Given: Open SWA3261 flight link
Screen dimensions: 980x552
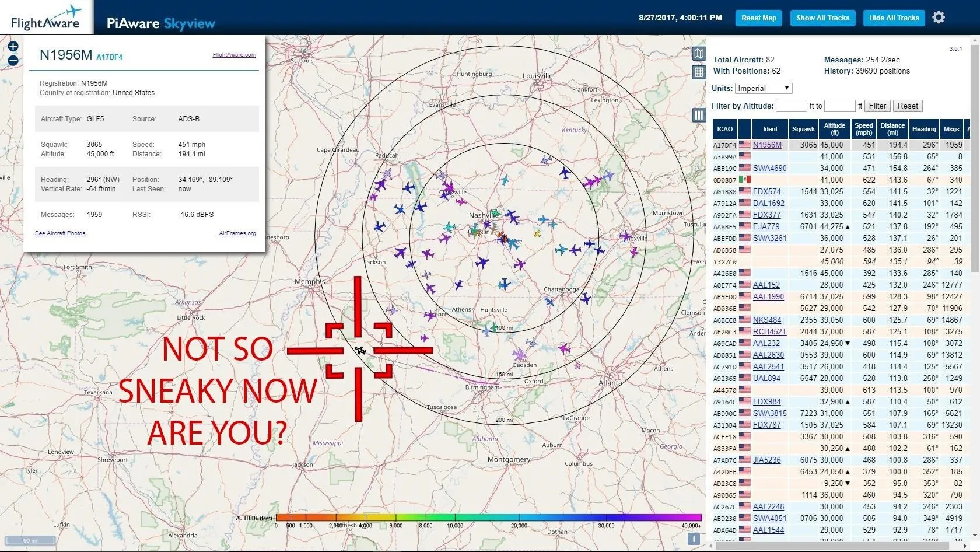Looking at the screenshot, I should pos(769,238).
